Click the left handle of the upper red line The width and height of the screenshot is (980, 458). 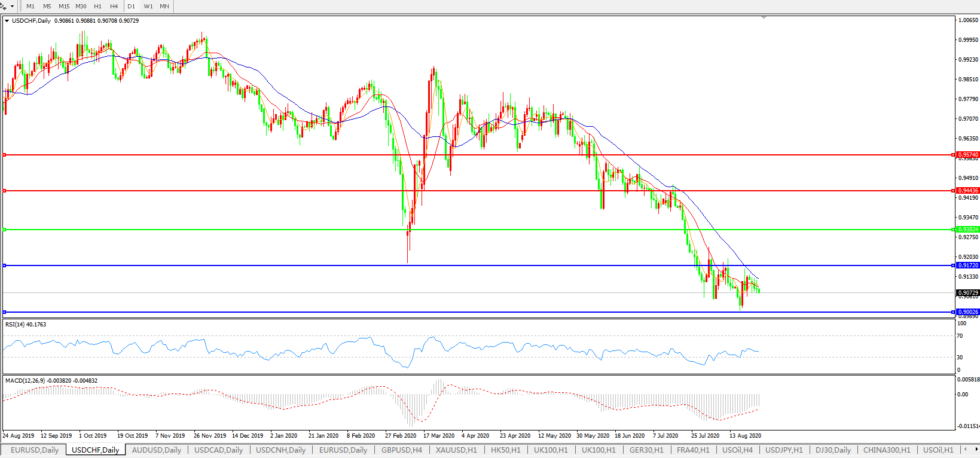pos(4,155)
